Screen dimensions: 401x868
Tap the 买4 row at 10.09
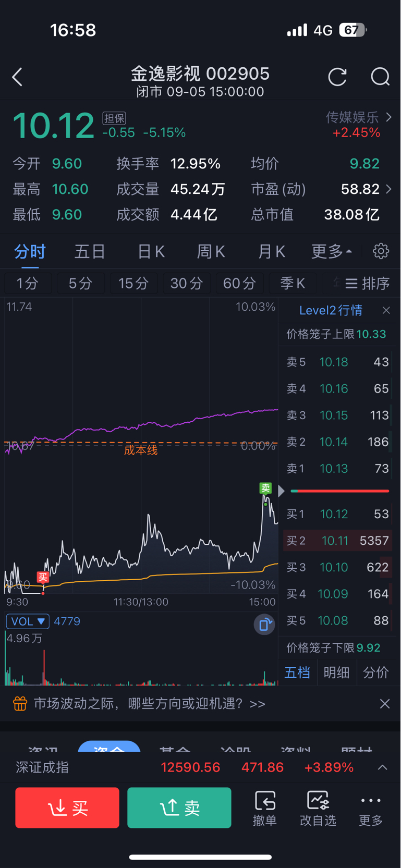(338, 594)
